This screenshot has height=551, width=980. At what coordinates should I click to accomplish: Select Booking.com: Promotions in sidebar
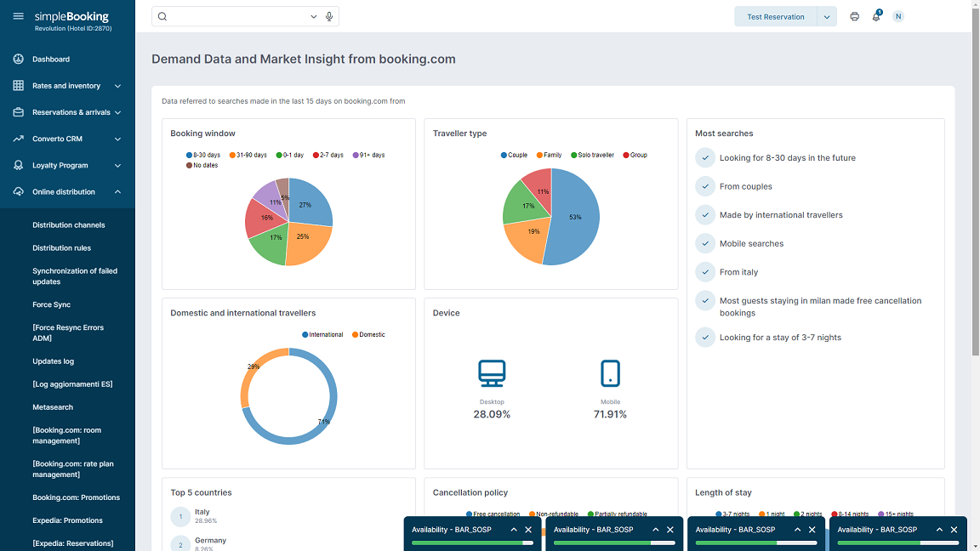[76, 497]
